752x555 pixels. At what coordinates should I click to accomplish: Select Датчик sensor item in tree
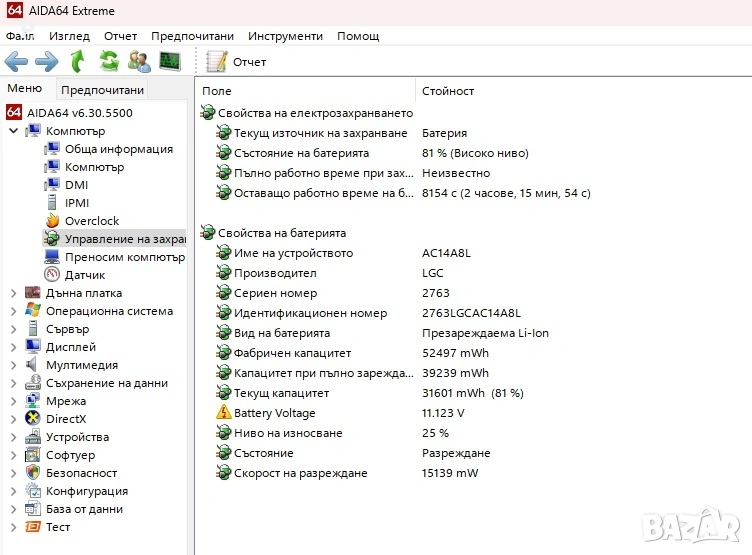84,275
